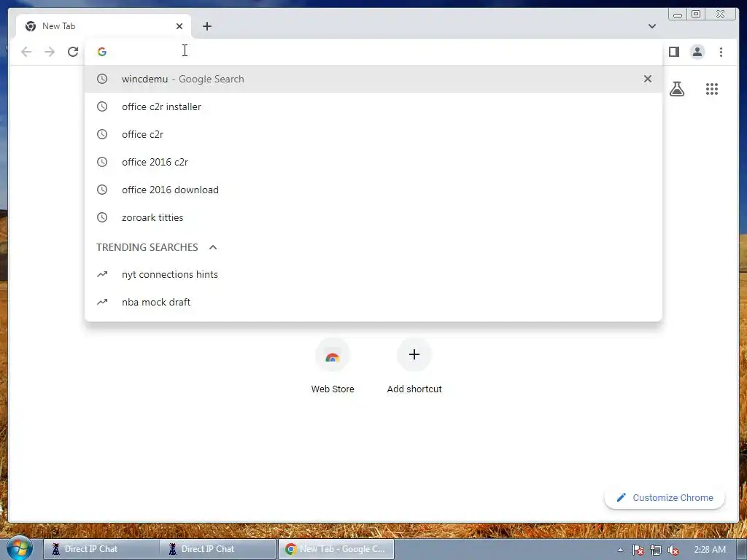Open the Action Center flag tray icon
This screenshot has width=747, height=560.
[638, 550]
